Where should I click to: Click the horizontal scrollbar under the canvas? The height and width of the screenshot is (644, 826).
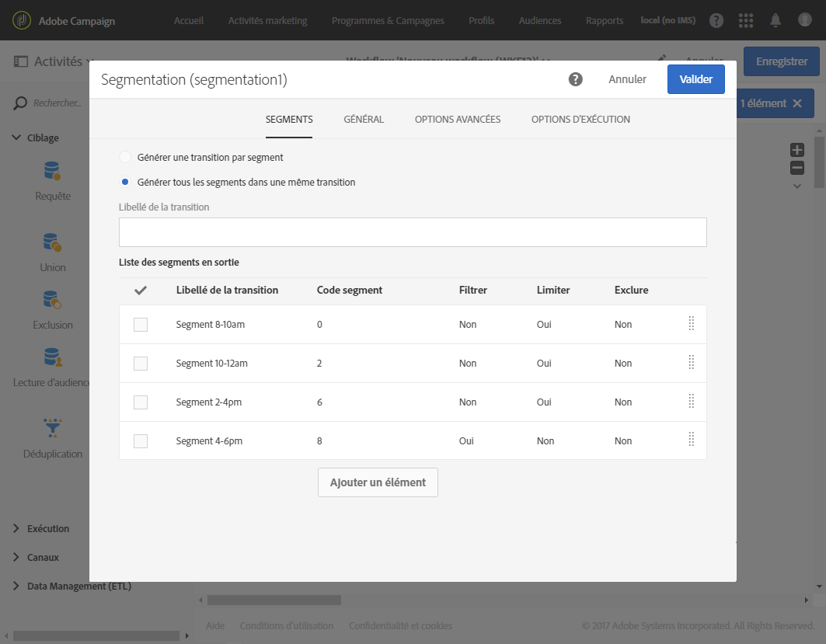pos(274,600)
